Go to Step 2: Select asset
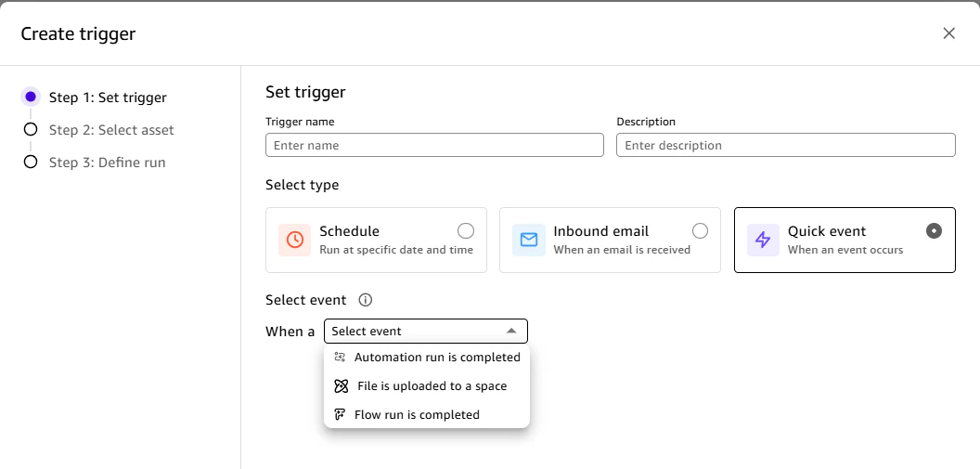 click(x=112, y=130)
